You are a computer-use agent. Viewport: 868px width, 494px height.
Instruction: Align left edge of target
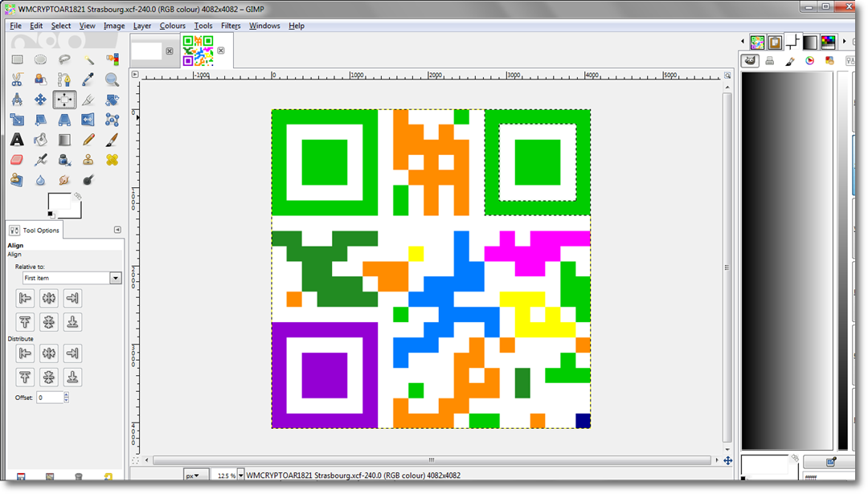click(x=25, y=298)
